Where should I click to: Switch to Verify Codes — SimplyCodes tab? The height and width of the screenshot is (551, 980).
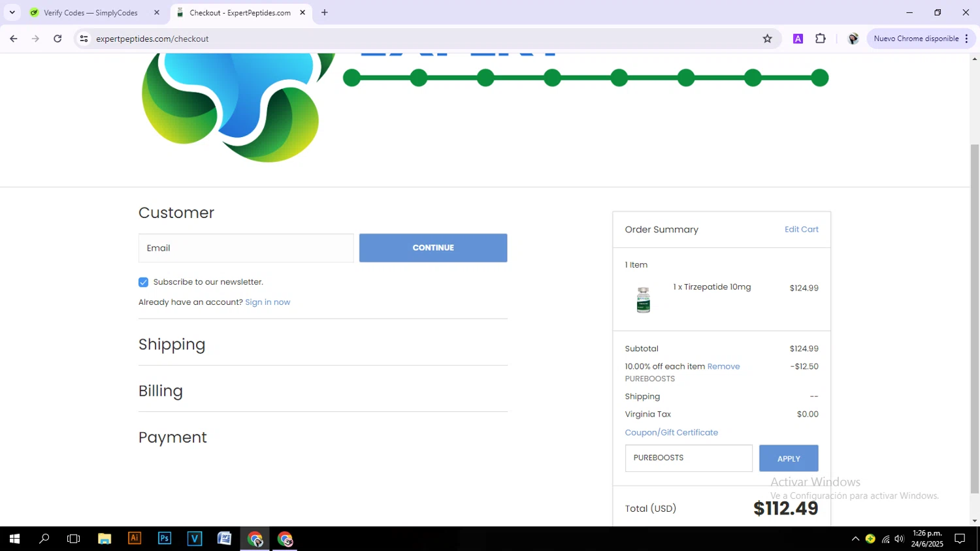pyautogui.click(x=91, y=12)
